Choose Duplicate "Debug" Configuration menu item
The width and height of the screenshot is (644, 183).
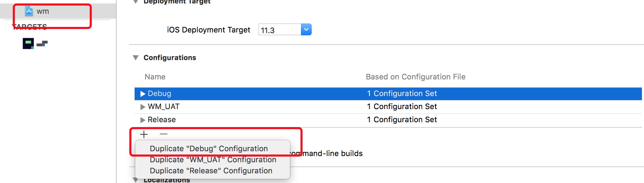209,148
